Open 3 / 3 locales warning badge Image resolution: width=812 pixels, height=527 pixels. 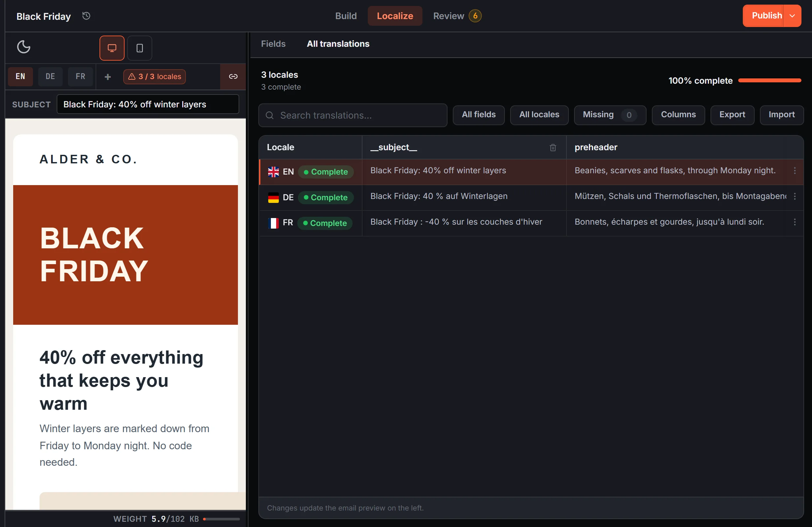[155, 77]
